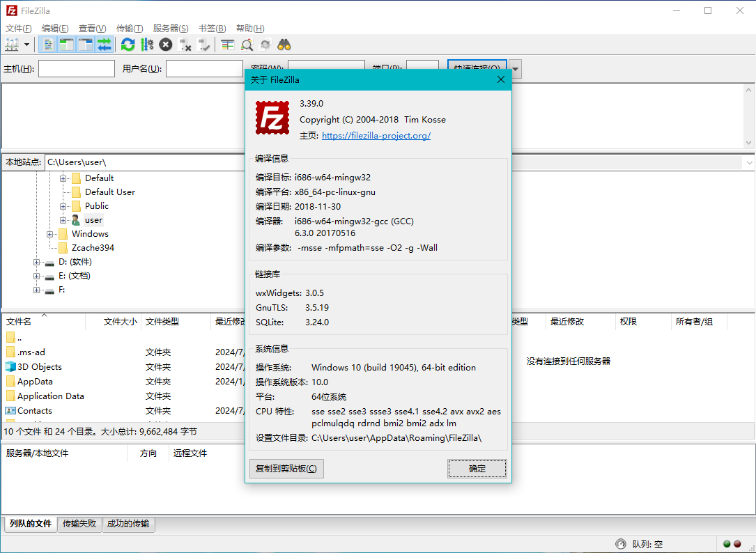Open the 服务器(S) menu
The image size is (756, 553).
(x=171, y=29)
